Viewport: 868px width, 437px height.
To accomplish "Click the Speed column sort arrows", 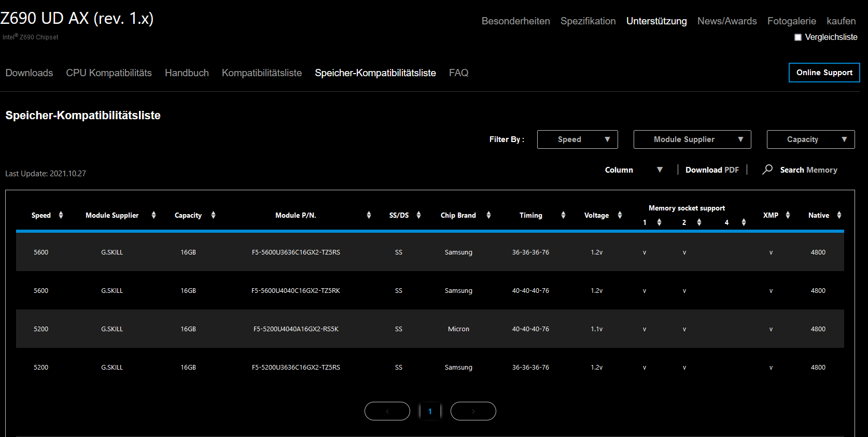I will (61, 215).
